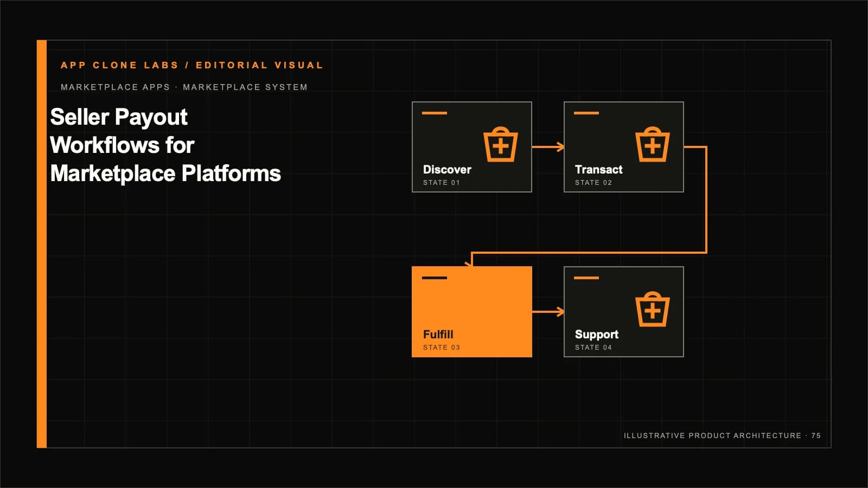Image resolution: width=868 pixels, height=488 pixels.
Task: Click the shopping basket icon in Discover card
Action: 501,144
